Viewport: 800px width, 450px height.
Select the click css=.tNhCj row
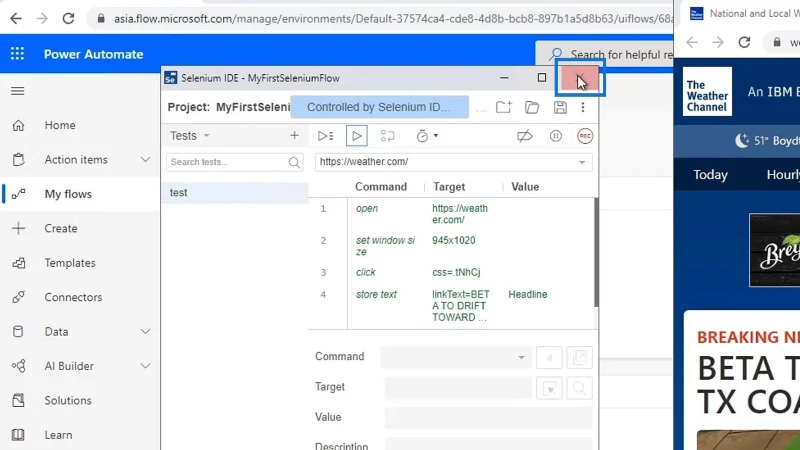452,272
